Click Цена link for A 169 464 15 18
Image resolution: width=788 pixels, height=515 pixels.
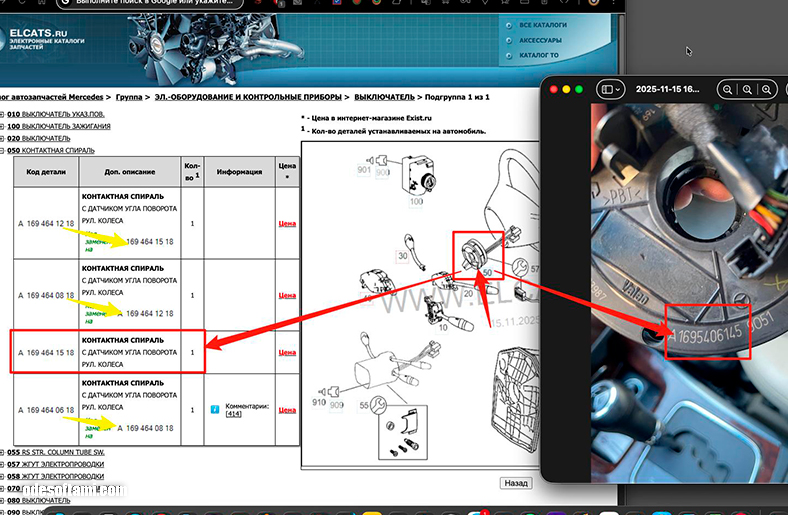coord(287,352)
